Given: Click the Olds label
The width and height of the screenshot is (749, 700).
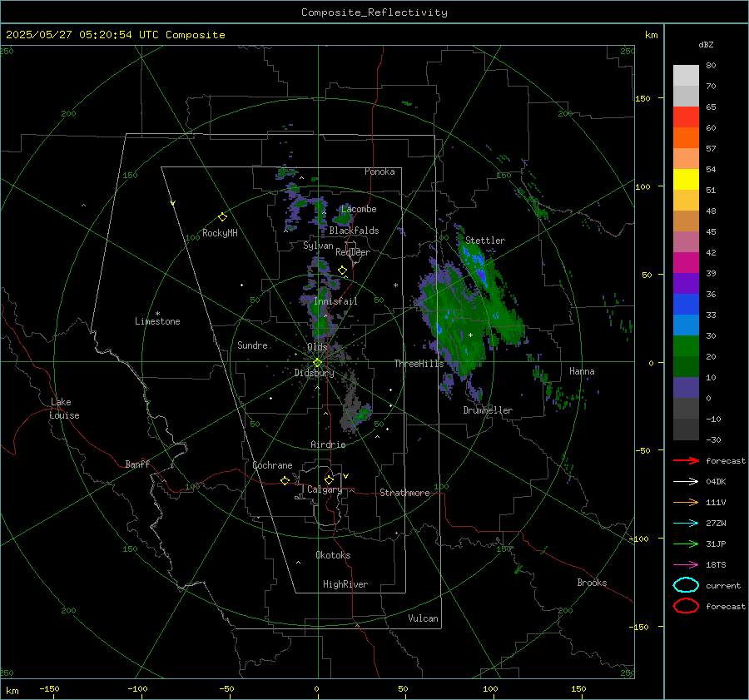Looking at the screenshot, I should pos(317,347).
